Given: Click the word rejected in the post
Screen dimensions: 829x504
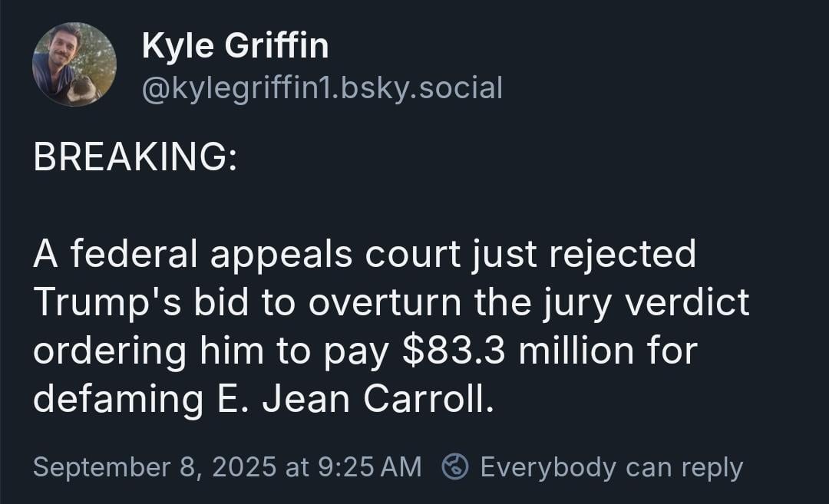Looking at the screenshot, I should pyautogui.click(x=623, y=255).
